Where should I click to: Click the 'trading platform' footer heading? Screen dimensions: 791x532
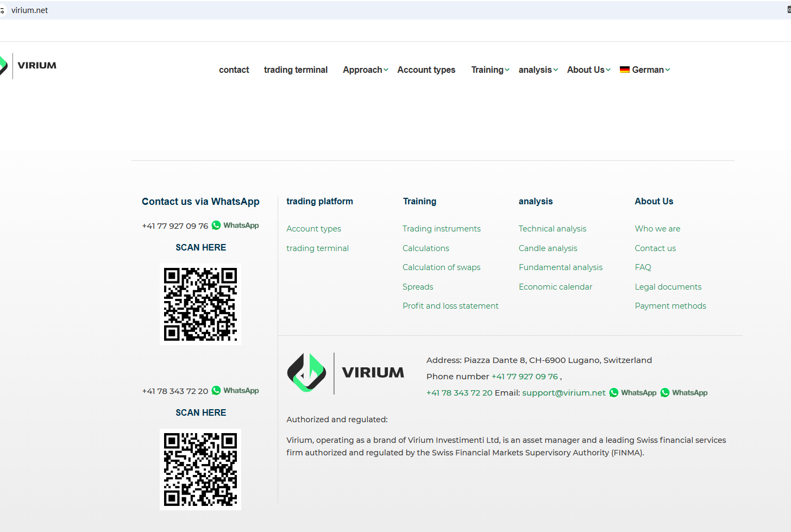click(x=319, y=202)
